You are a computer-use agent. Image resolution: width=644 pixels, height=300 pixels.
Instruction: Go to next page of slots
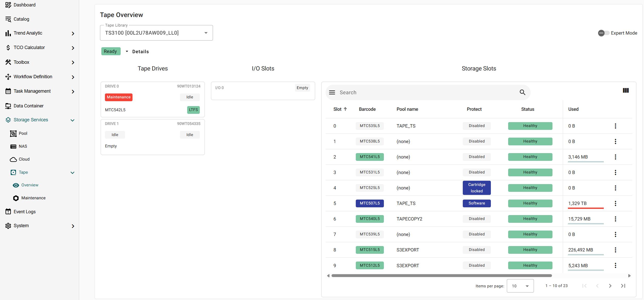tap(610, 286)
